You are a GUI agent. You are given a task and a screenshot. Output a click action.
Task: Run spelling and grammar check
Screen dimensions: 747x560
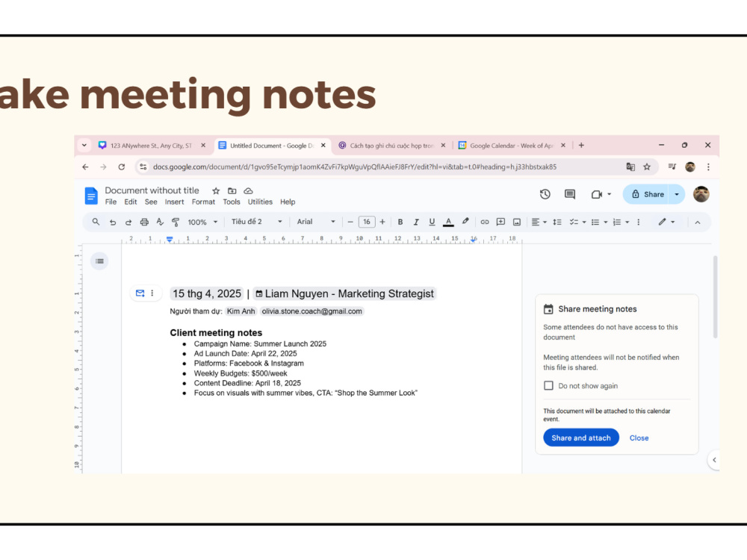160,222
